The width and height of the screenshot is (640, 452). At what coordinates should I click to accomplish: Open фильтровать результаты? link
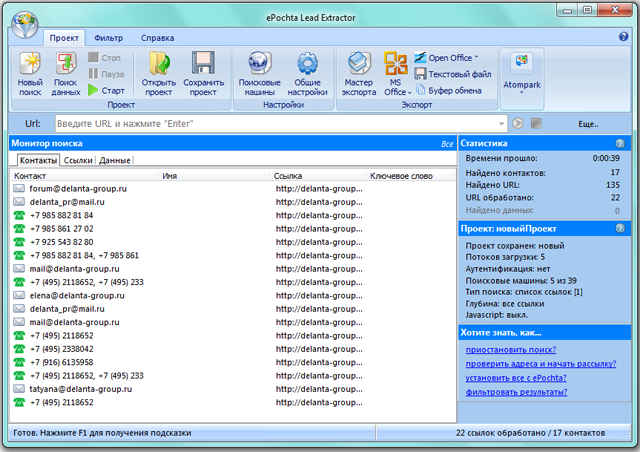pos(516,392)
